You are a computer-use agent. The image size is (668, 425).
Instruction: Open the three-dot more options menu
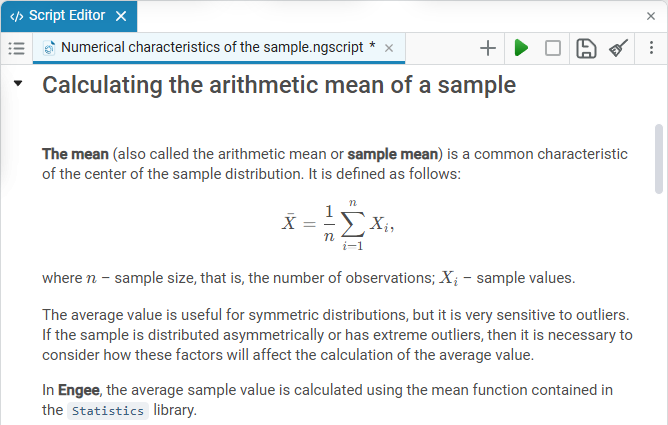point(651,48)
